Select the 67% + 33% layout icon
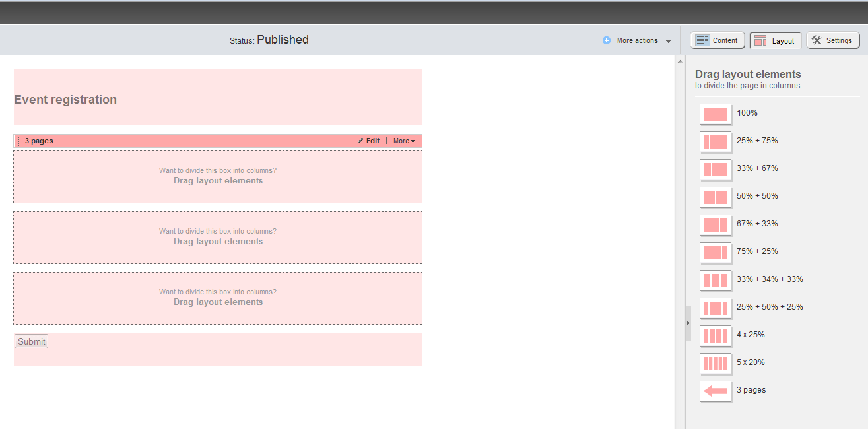The image size is (868, 429). (x=715, y=224)
